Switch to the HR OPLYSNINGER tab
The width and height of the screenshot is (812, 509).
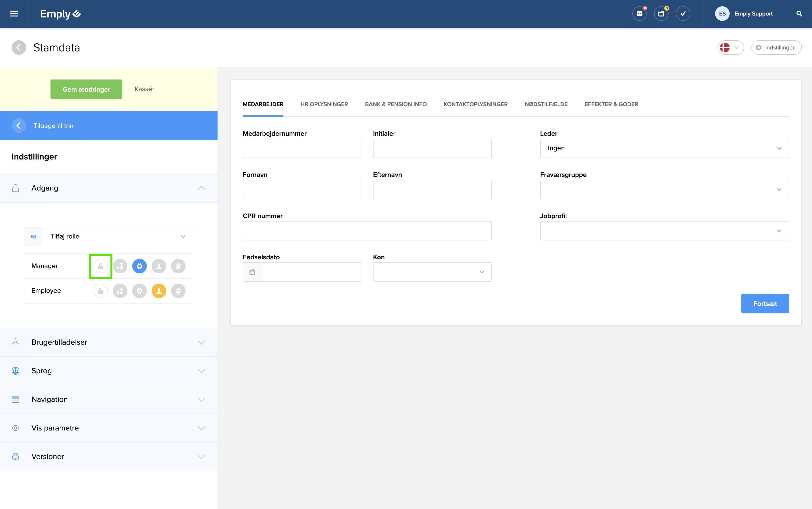[x=324, y=104]
